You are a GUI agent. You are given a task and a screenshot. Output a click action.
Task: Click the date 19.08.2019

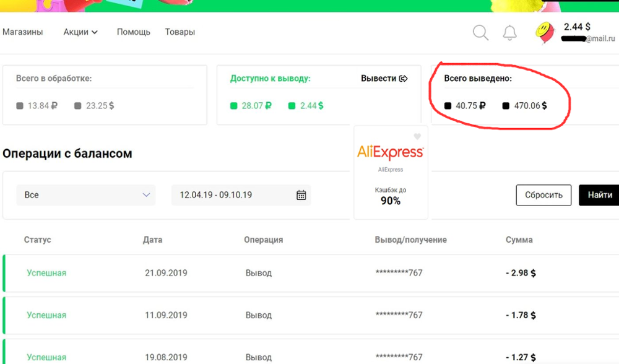point(166,357)
